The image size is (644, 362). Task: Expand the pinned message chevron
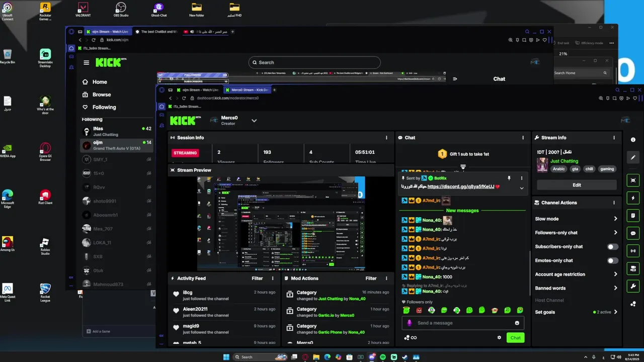521,188
